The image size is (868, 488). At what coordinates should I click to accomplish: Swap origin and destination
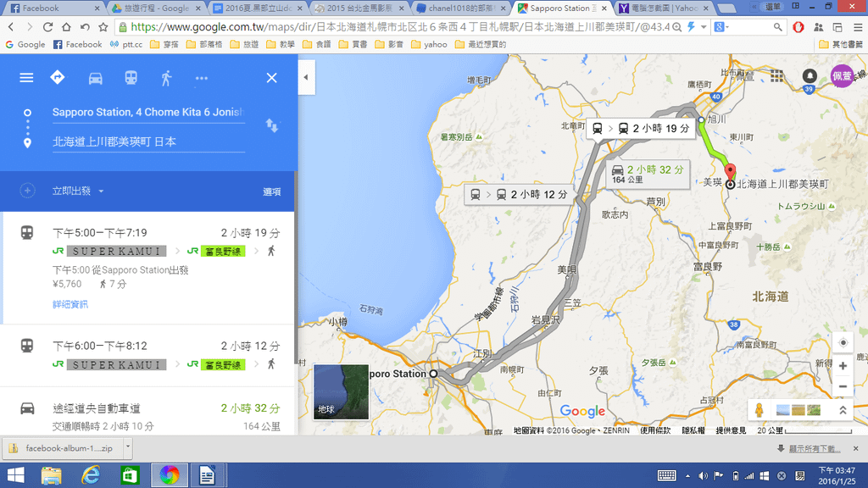[x=272, y=125]
